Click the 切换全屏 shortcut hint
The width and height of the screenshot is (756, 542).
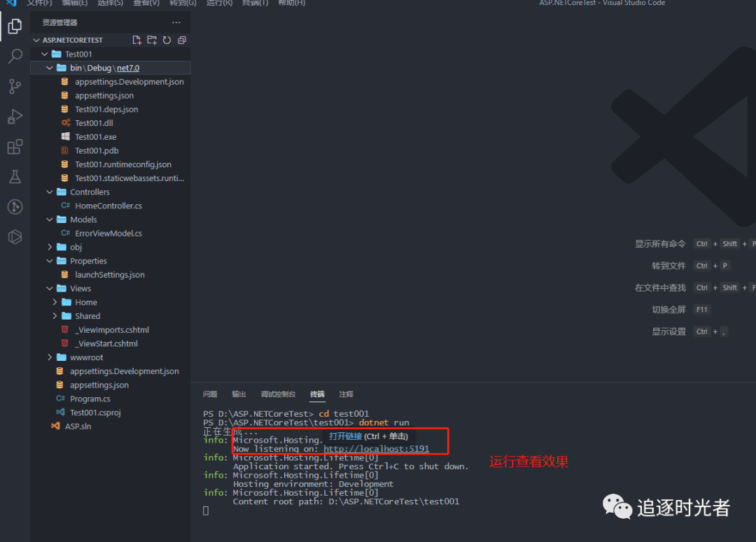click(x=668, y=309)
